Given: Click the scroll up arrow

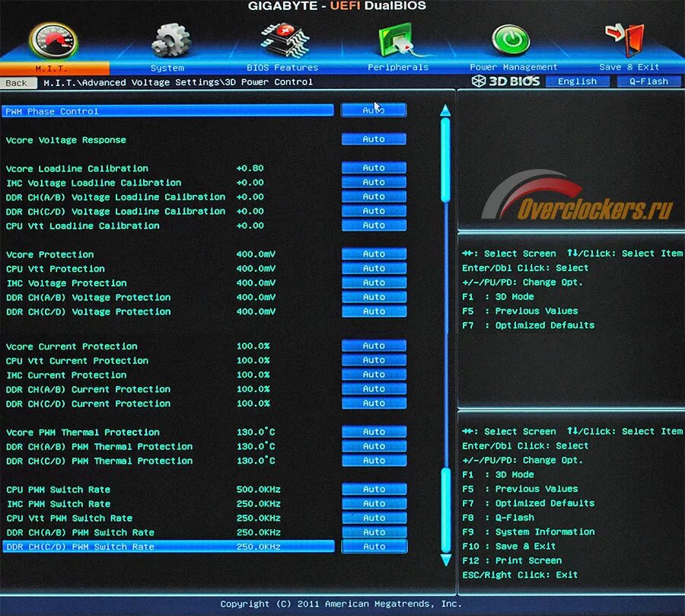Looking at the screenshot, I should [445, 110].
